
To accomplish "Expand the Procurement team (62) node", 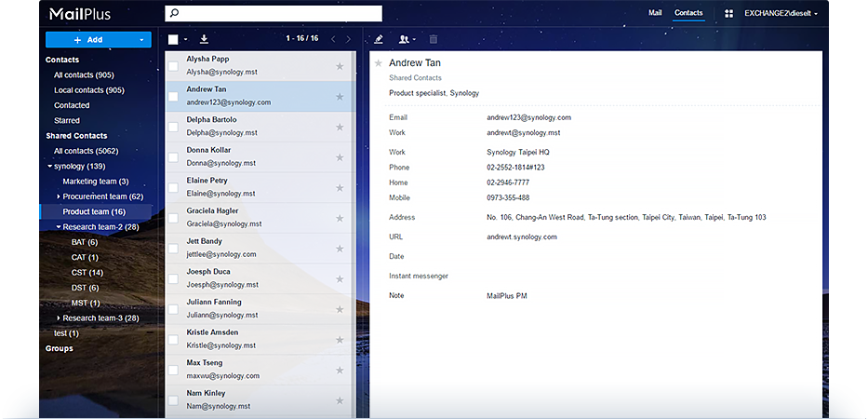I will click(59, 196).
